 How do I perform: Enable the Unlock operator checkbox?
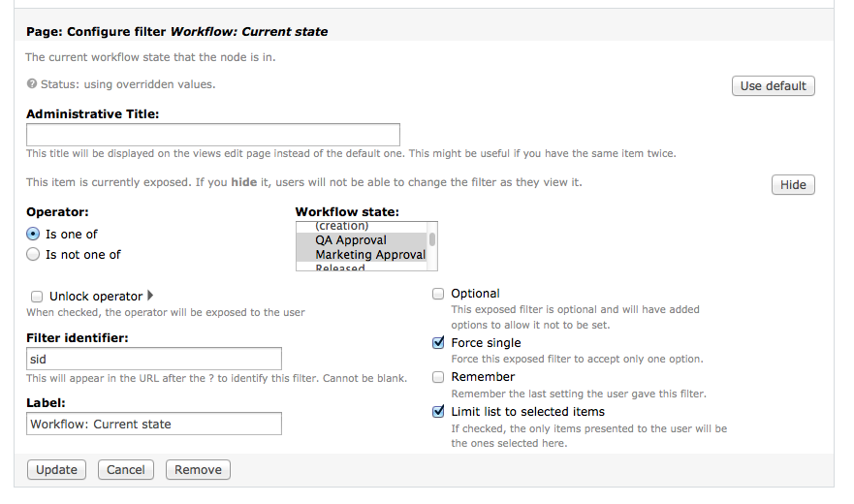pos(37,297)
